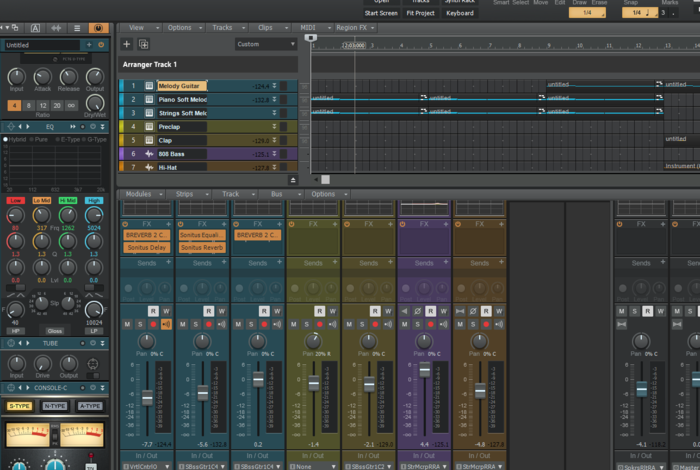Screen dimensions: 700x470
Task: Select the Hybrid EQ mode
Action: coord(15,139)
